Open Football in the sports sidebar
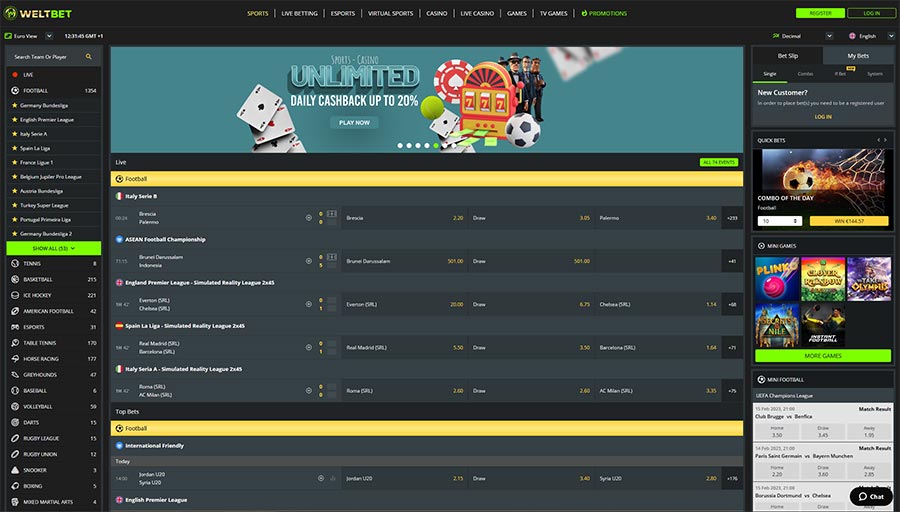The image size is (900, 512). point(53,91)
